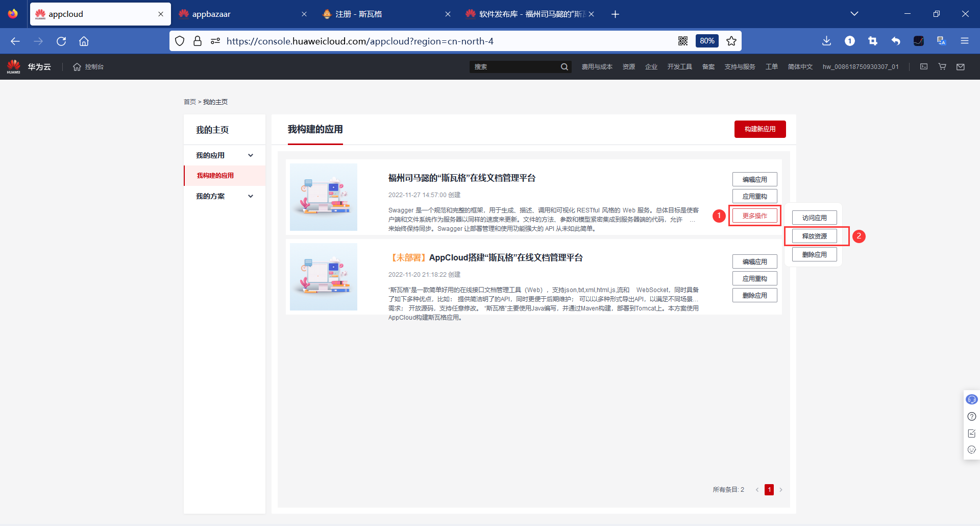
Task: Open 福州司马懿的“斯瓦格”在线文档管理平台 title
Action: pyautogui.click(x=462, y=178)
